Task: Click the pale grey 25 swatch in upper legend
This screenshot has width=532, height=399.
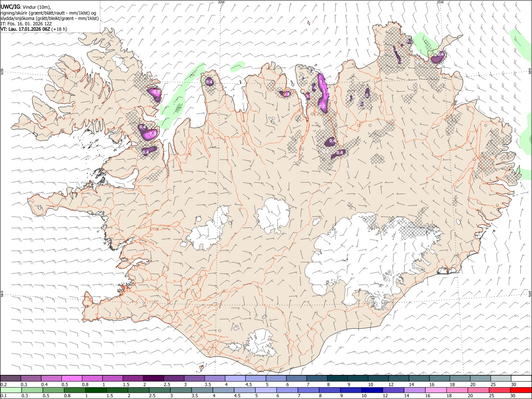Action: [501, 378]
